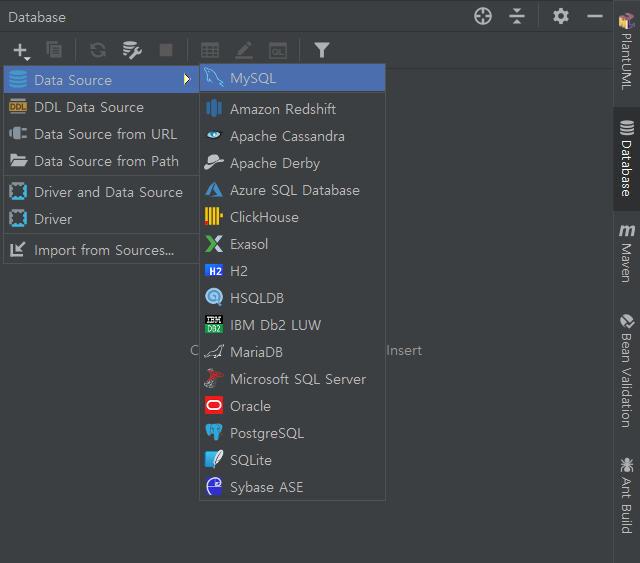
Task: Select Import from Sources...
Action: click(x=101, y=250)
